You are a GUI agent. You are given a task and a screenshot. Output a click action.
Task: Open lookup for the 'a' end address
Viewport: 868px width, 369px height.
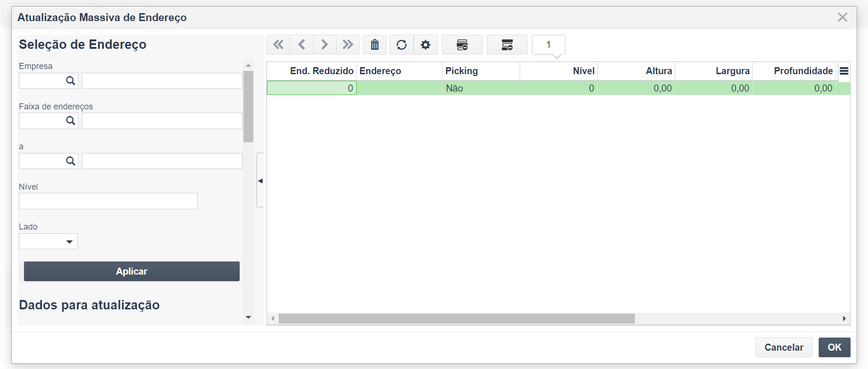[x=70, y=161]
